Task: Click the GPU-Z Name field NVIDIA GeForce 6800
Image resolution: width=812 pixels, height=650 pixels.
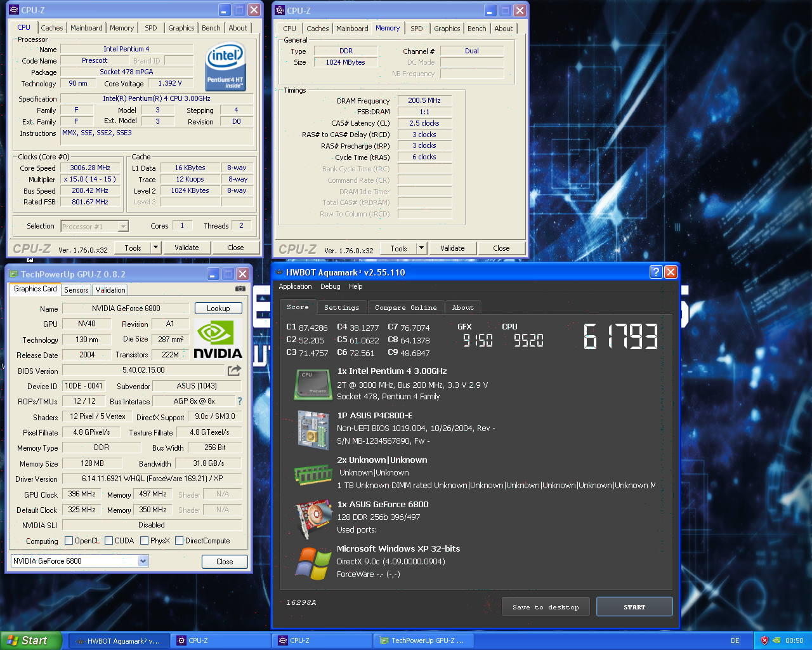Action: pos(126,308)
